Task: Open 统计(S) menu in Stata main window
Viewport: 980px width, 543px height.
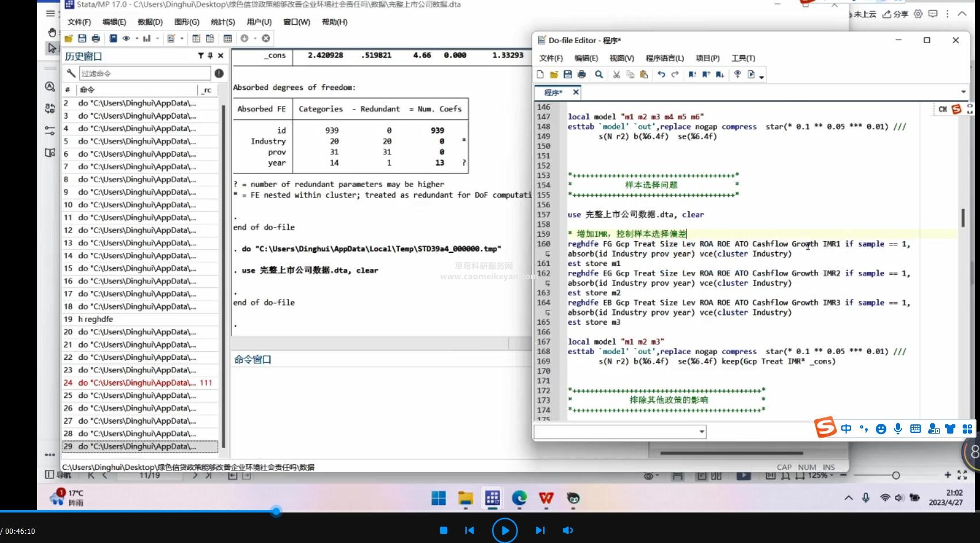Action: (223, 22)
